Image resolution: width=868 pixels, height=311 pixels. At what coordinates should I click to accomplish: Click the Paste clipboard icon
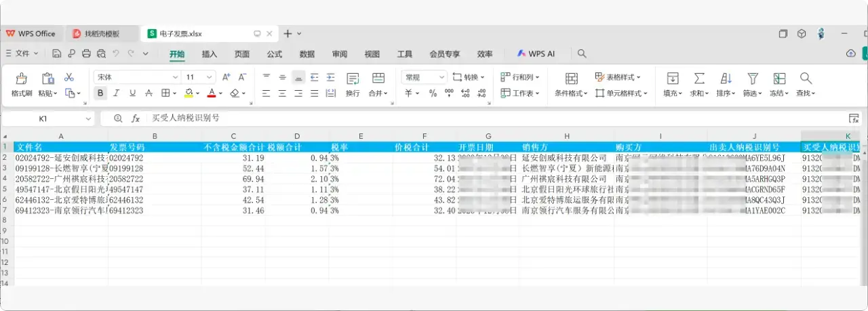click(x=47, y=78)
